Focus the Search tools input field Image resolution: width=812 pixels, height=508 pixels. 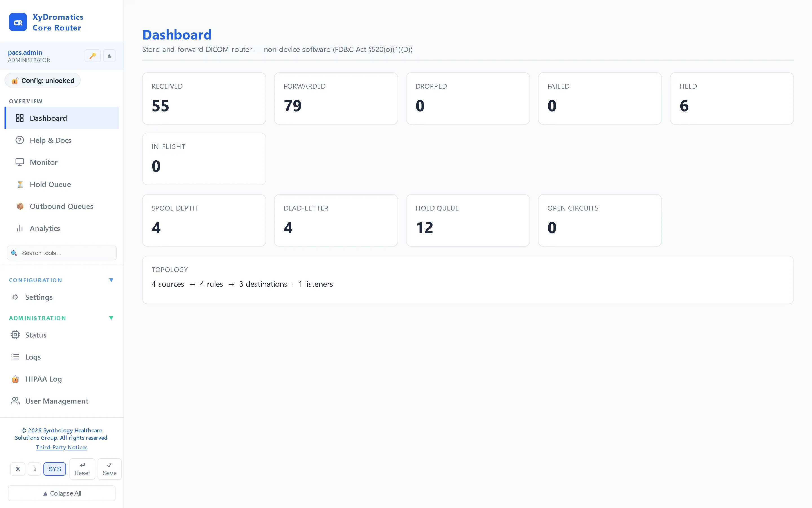62,253
